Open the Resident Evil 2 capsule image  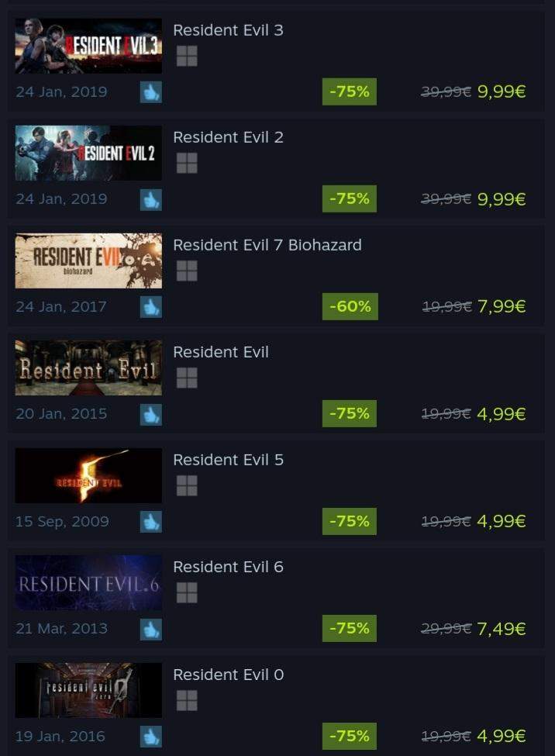tap(88, 154)
